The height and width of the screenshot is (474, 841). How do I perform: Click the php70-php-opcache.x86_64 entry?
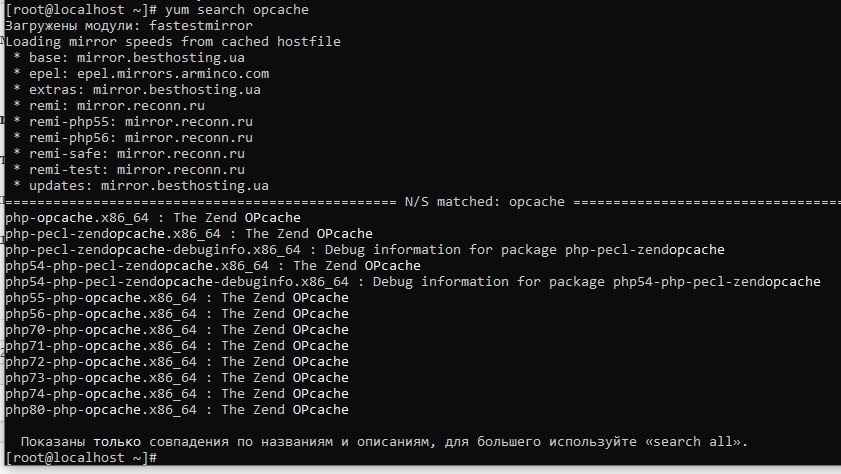click(177, 330)
